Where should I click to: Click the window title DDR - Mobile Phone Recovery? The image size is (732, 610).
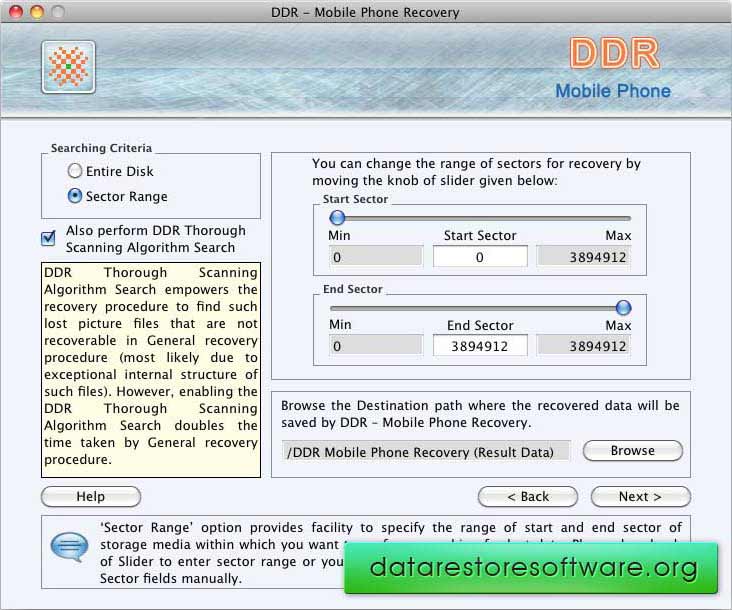[x=365, y=12]
